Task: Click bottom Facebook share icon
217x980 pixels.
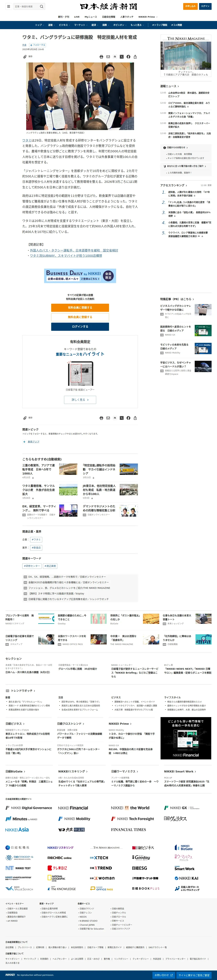Action: click(128, 418)
